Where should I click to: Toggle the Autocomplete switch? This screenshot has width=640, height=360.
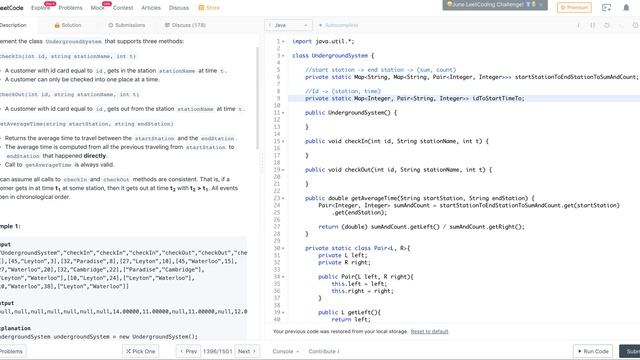[x=320, y=25]
